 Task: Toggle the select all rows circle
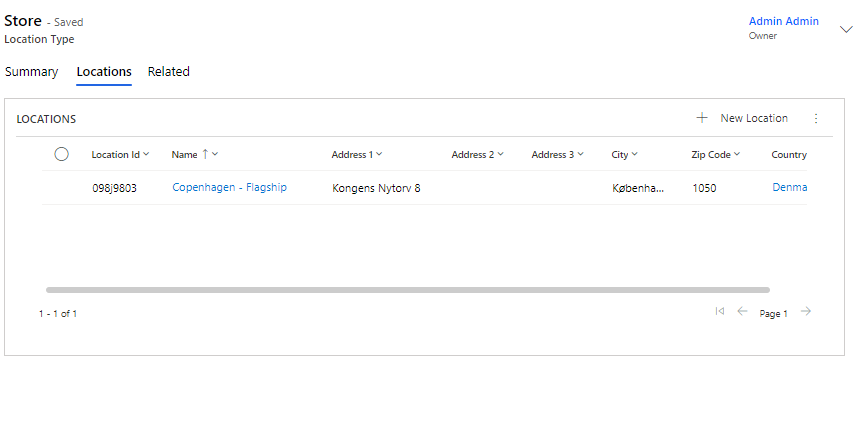[x=61, y=154]
